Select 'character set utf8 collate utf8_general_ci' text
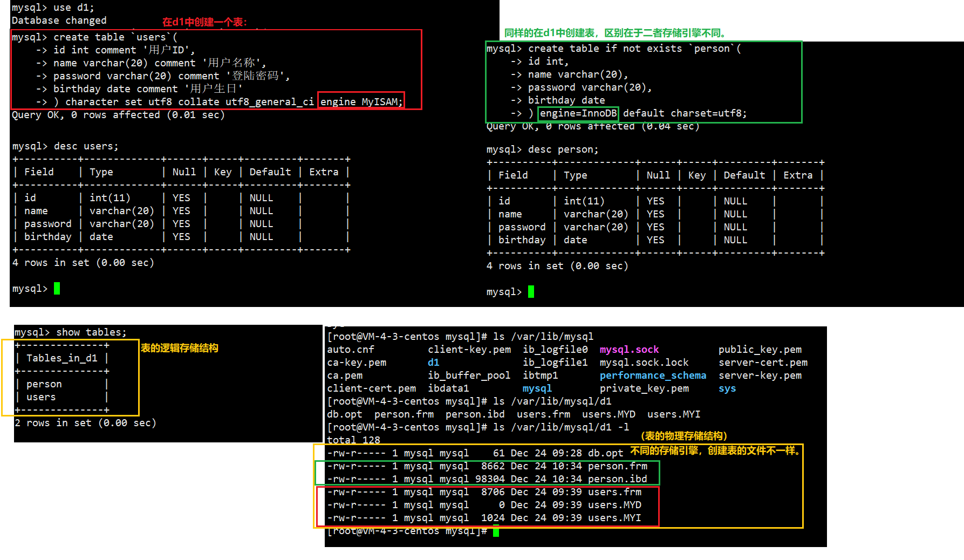964x560 pixels. coord(189,102)
